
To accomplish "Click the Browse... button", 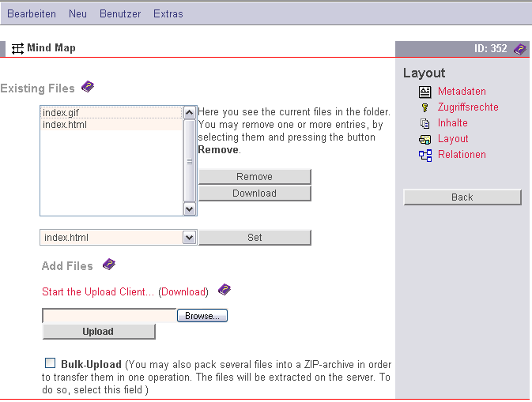I will click(202, 316).
